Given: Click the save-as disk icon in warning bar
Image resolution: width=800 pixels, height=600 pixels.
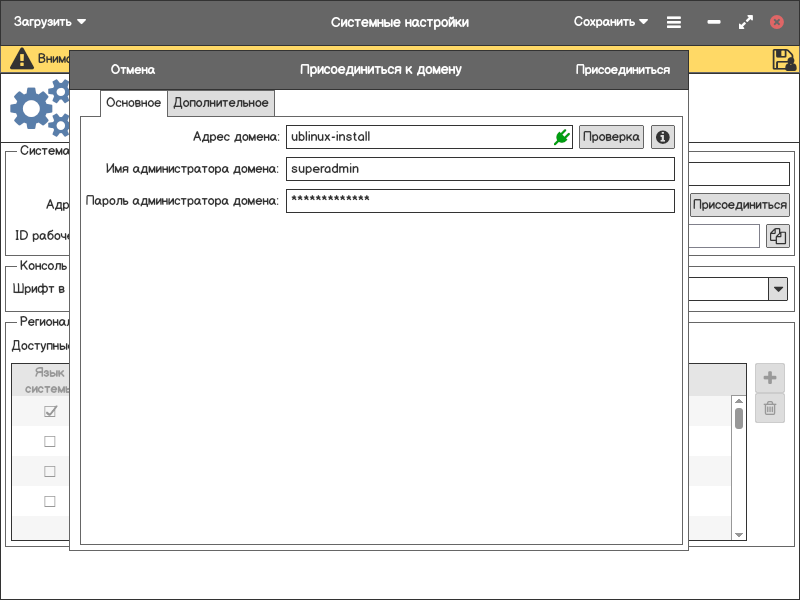Looking at the screenshot, I should [x=783, y=59].
